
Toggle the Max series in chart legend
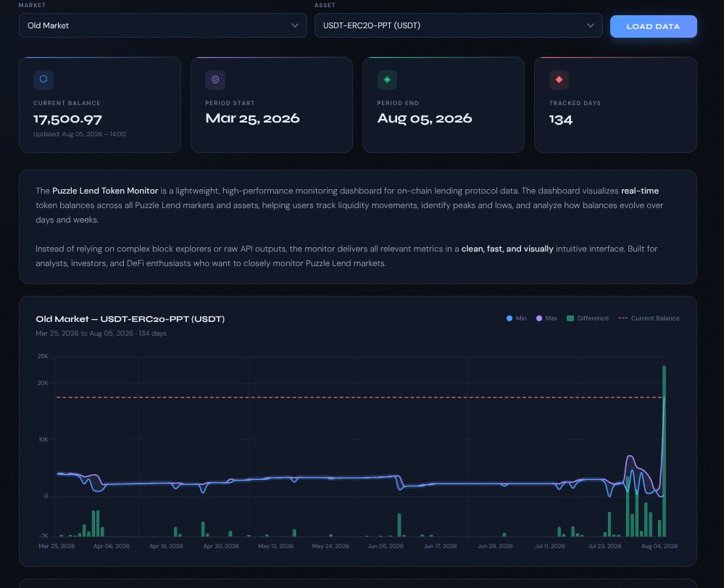click(546, 318)
